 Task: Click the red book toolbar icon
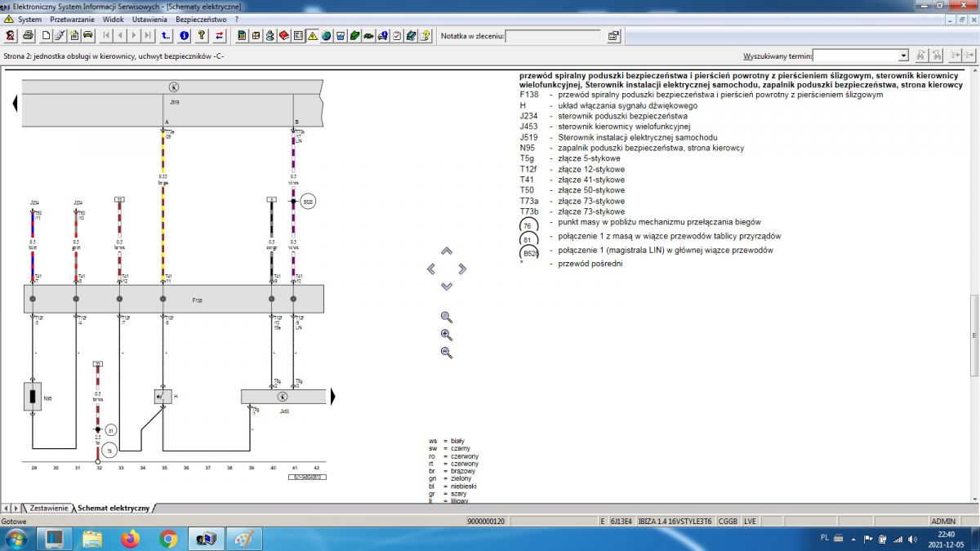point(284,36)
